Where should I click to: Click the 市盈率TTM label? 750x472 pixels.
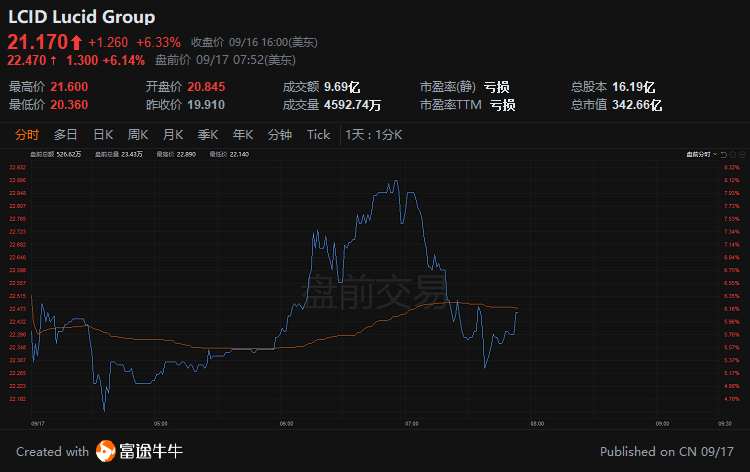pyautogui.click(x=450, y=105)
